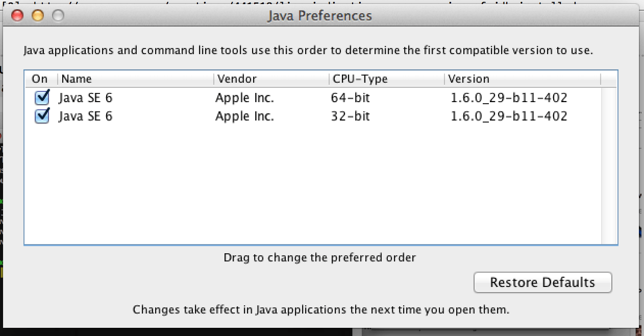Click empty space below the Java list rows

coord(306,189)
